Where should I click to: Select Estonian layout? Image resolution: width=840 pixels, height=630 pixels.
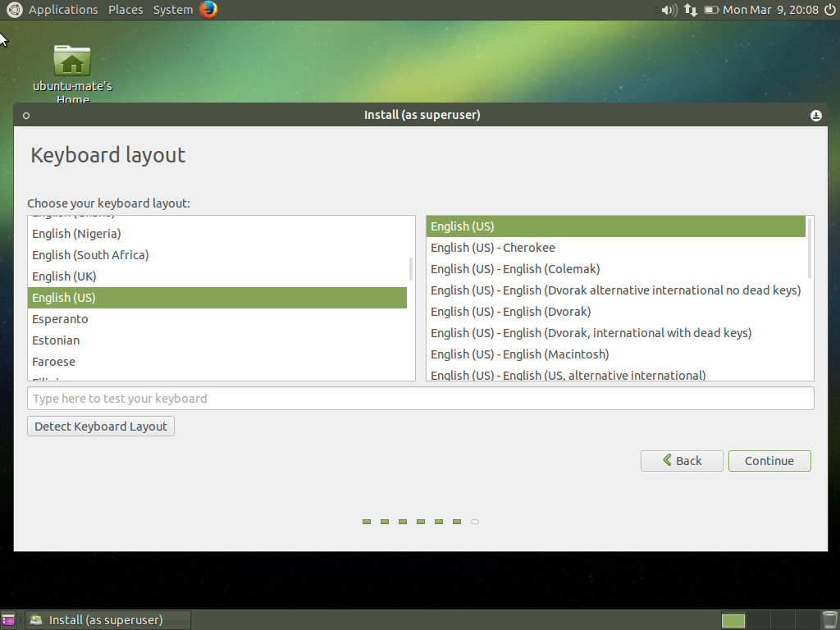[x=217, y=340]
